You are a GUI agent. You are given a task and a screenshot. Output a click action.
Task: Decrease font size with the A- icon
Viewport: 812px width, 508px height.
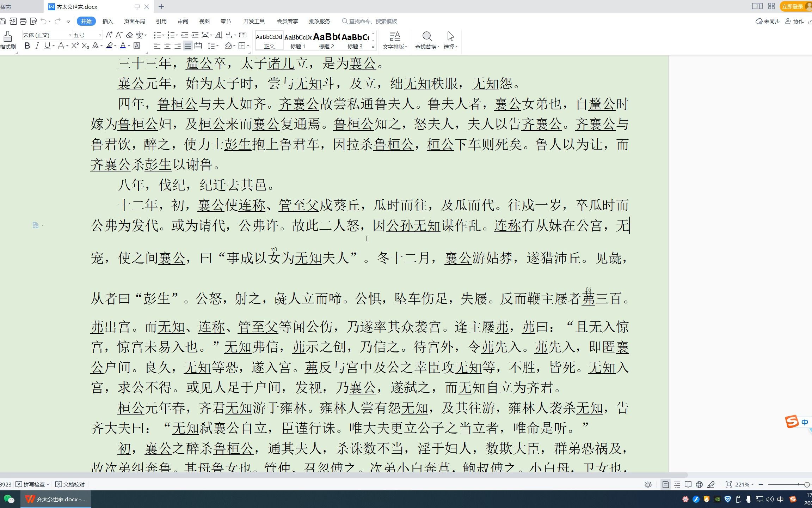pyautogui.click(x=119, y=35)
